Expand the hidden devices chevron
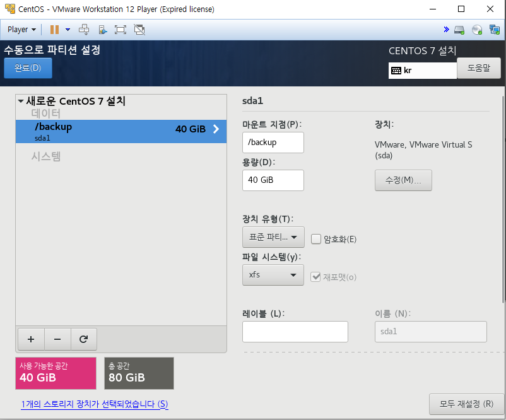 point(446,30)
